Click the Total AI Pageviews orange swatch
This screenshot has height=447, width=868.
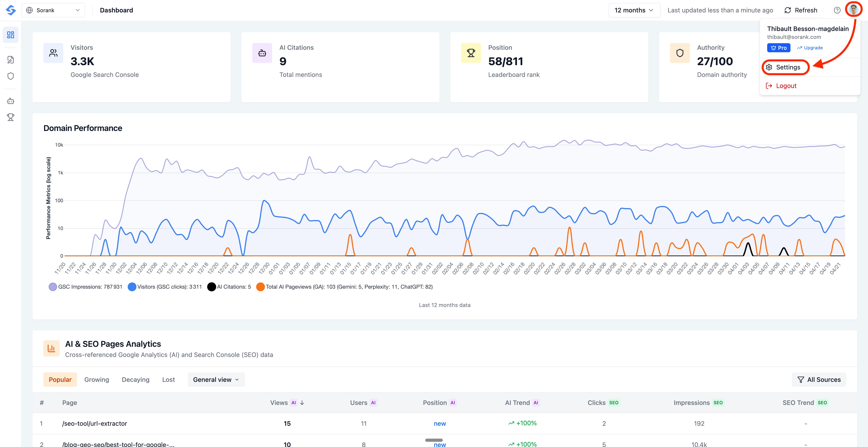coord(260,287)
